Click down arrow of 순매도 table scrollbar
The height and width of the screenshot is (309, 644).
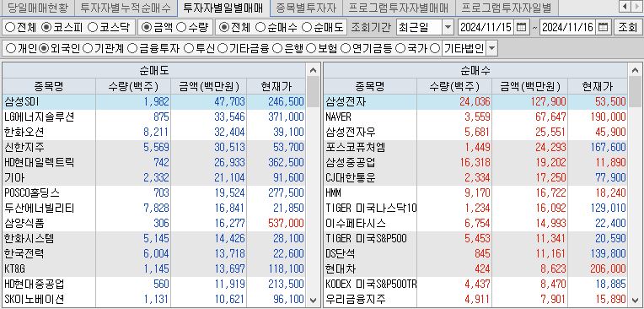click(x=313, y=300)
